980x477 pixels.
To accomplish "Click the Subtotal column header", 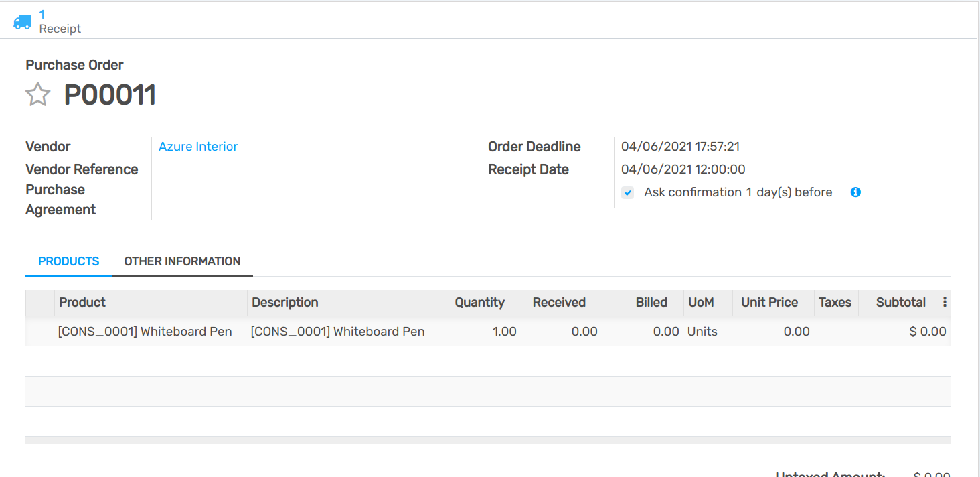I will 900,303.
